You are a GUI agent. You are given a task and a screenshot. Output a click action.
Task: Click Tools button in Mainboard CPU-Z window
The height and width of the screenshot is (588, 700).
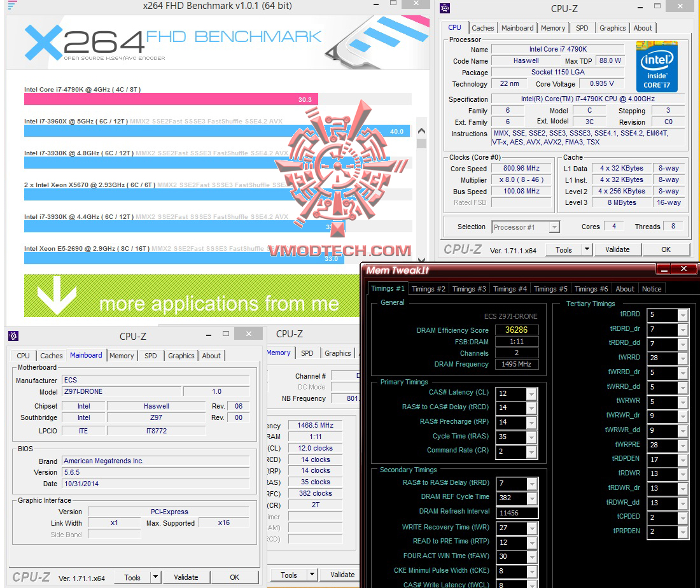pos(132,578)
